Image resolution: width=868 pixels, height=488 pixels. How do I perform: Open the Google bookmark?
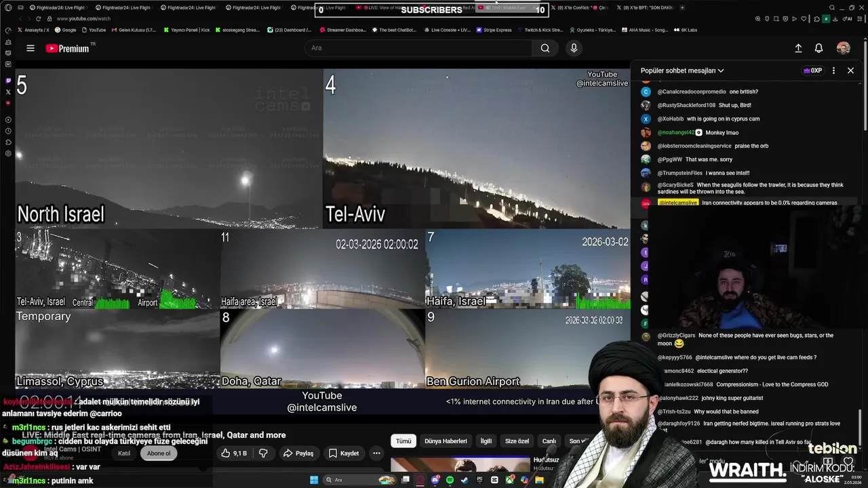point(66,30)
